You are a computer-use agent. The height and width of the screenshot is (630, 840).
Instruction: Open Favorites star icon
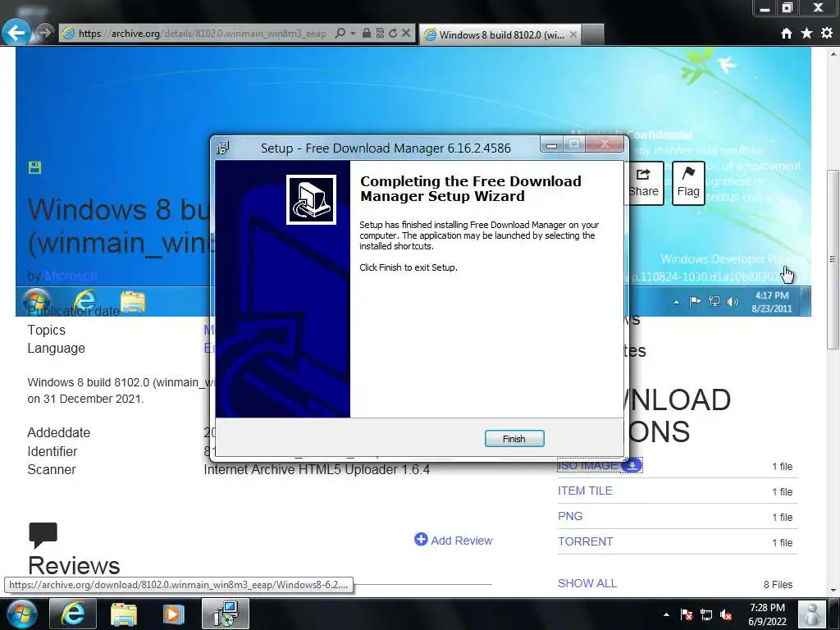(806, 33)
